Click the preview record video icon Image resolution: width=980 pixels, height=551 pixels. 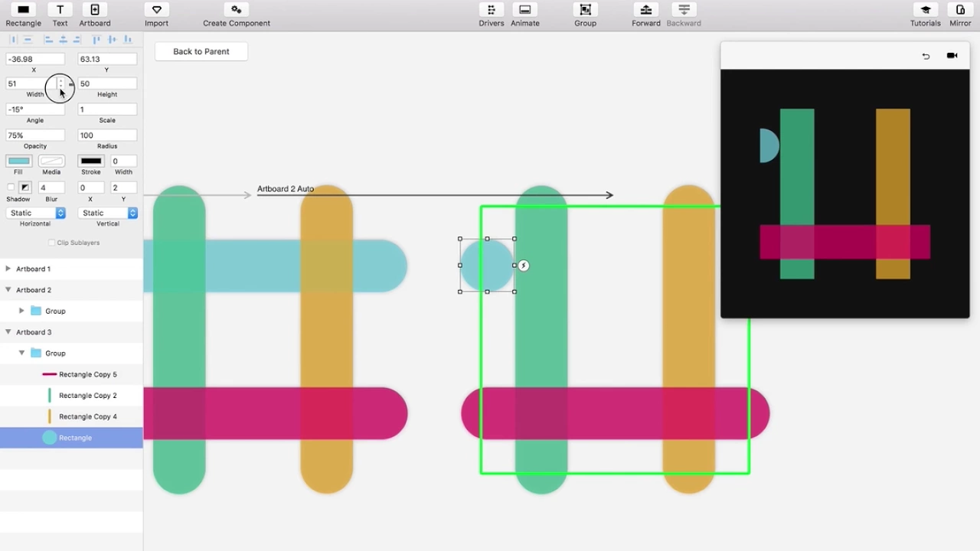(952, 56)
